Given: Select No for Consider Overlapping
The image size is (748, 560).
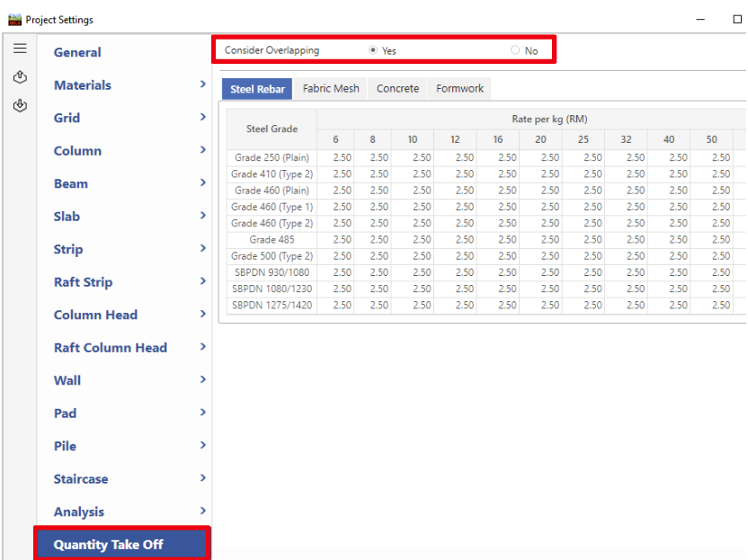Looking at the screenshot, I should (515, 50).
